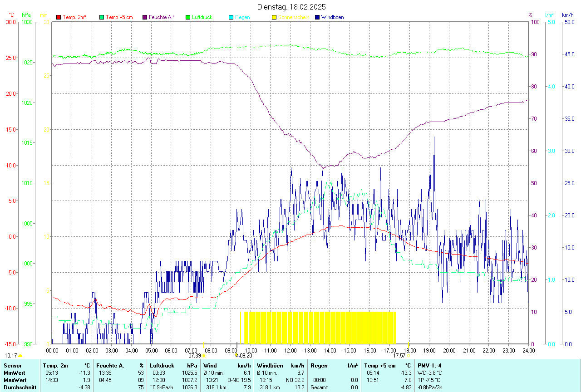581x392 pixels.
Task: Click the green Luftdruck legend swatch
Action: pyautogui.click(x=188, y=17)
